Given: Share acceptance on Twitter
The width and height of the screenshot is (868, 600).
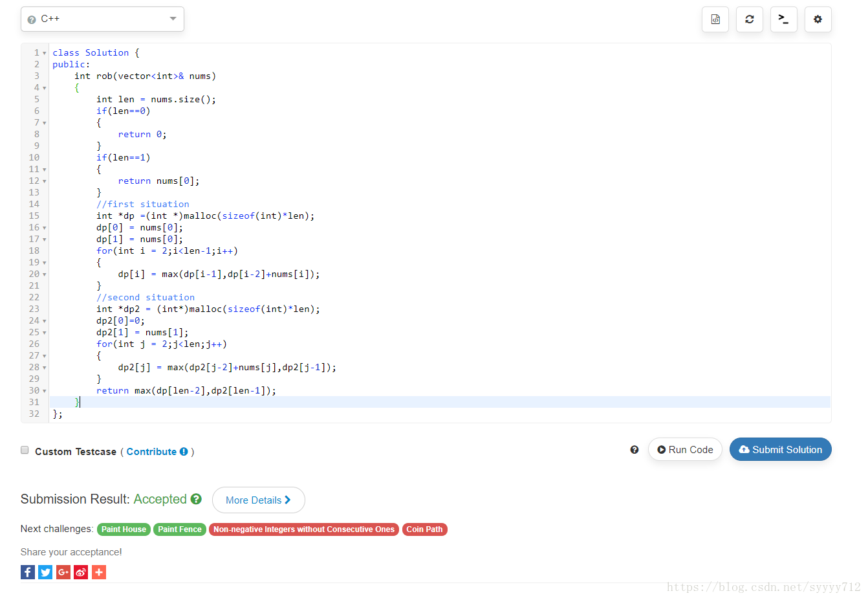Looking at the screenshot, I should (45, 572).
